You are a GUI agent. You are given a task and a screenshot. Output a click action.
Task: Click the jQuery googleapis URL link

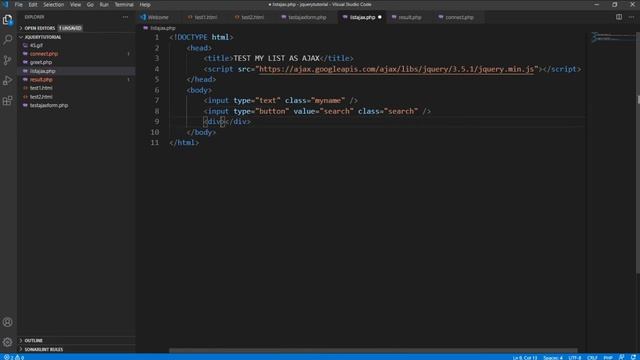[396, 69]
